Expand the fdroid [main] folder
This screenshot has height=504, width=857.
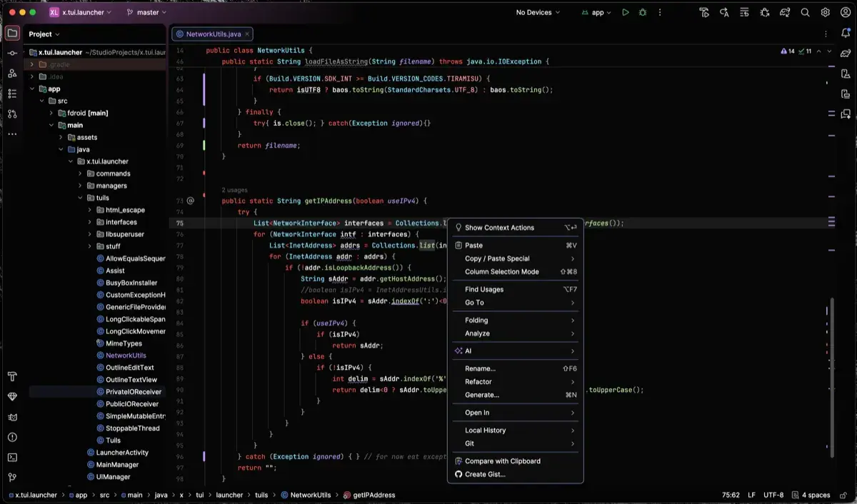point(51,113)
